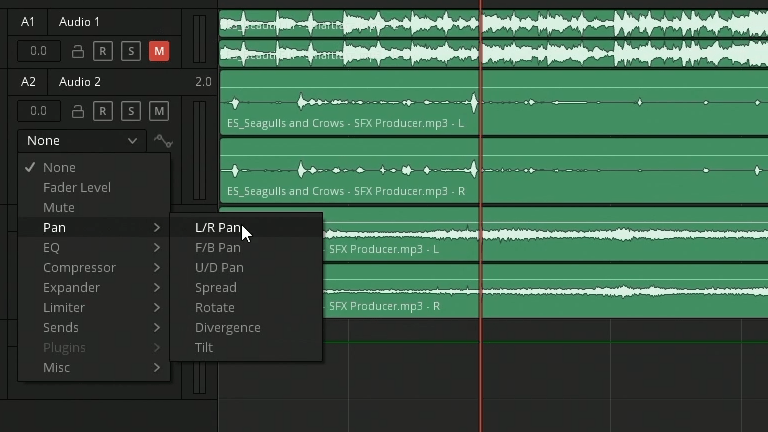Expand the Compressor submenu
Viewport: 768px width, 432px height.
pos(94,268)
